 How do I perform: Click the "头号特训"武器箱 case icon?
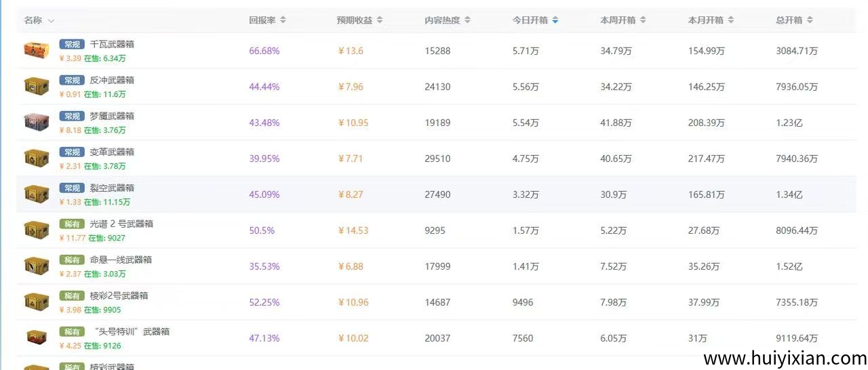click(x=37, y=337)
